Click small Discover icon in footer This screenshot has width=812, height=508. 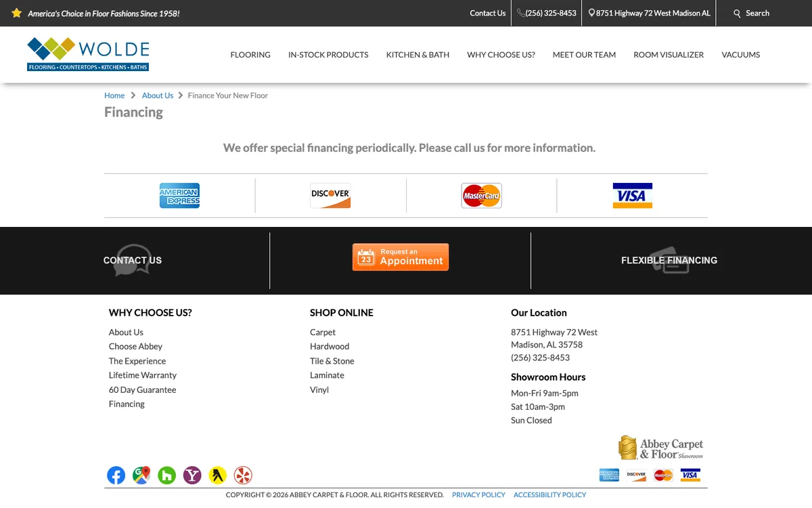(x=636, y=475)
